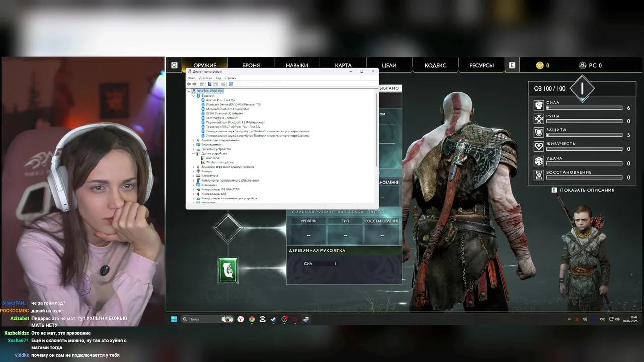
Task: Open Google Chrome from the taskbar
Action: 252,319
